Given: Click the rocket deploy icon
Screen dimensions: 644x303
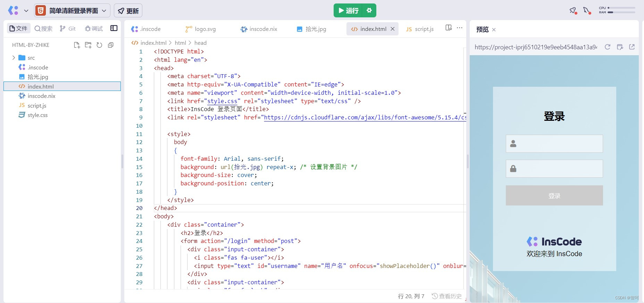Looking at the screenshot, I should [x=573, y=10].
